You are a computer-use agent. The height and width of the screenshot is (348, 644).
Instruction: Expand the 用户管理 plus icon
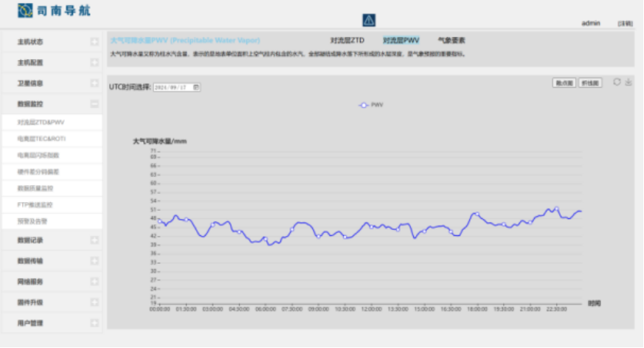pos(94,323)
